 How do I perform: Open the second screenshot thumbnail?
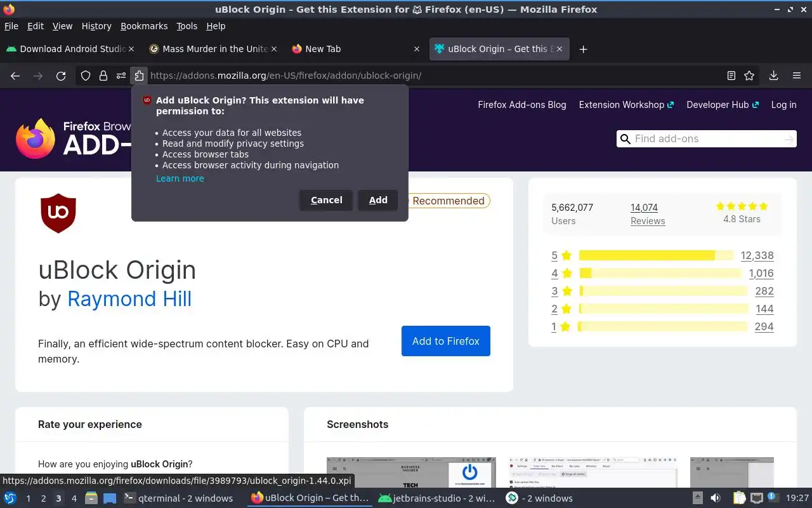pyautogui.click(x=593, y=472)
